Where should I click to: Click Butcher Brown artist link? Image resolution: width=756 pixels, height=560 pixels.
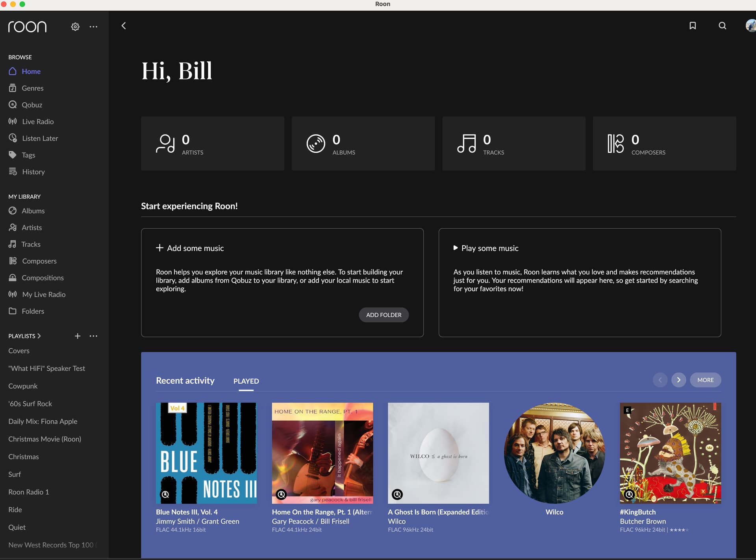643,521
